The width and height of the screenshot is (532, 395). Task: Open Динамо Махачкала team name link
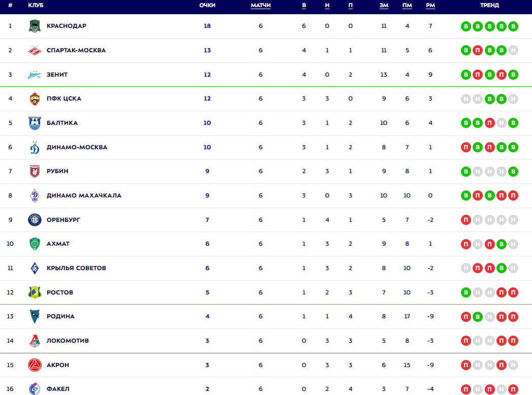84,195
